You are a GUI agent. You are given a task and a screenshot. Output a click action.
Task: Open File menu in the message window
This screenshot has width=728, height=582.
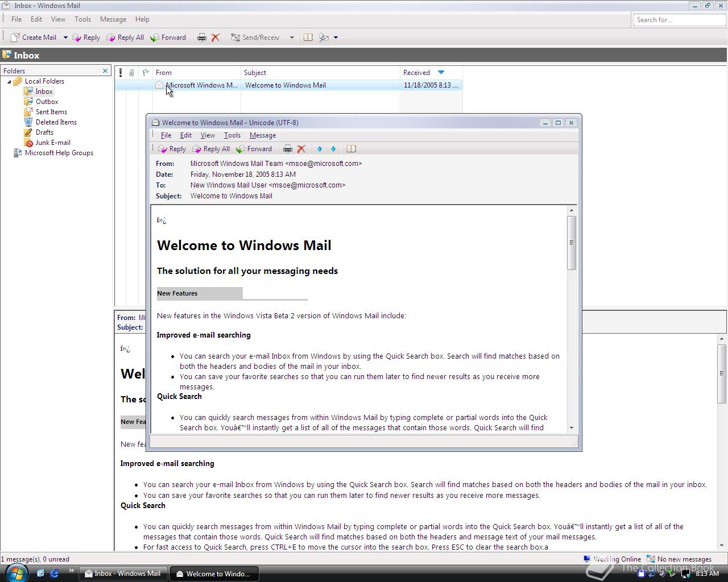tap(166, 135)
